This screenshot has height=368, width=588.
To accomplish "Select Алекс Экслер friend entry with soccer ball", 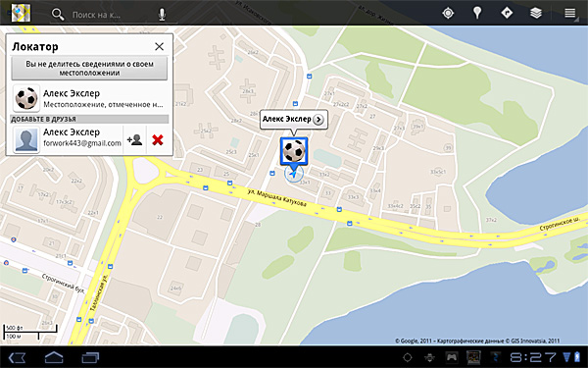I will (89, 98).
